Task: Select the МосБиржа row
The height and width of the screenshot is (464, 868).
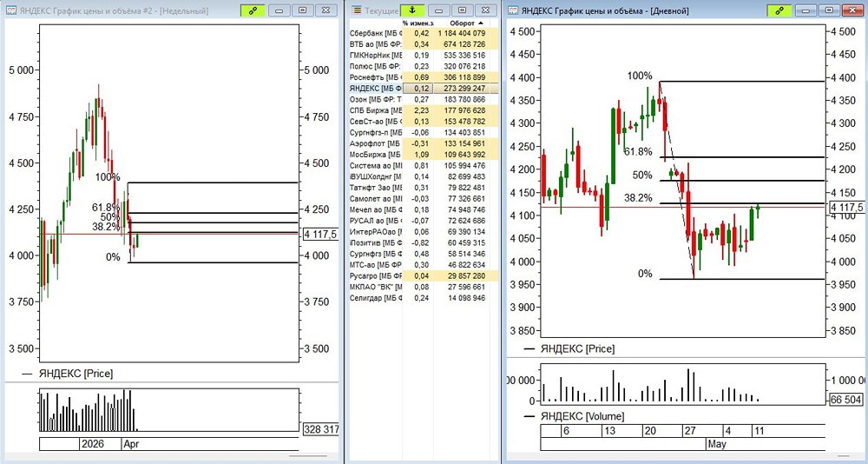Action: pos(424,155)
